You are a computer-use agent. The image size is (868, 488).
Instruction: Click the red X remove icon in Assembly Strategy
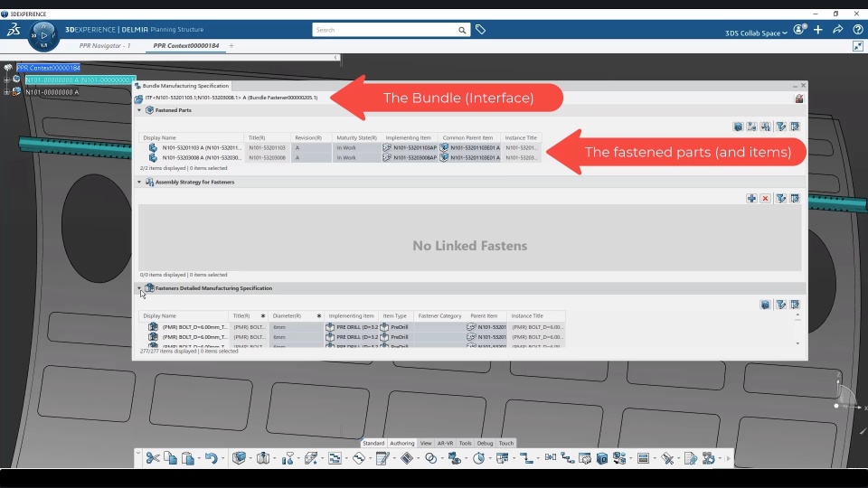tap(765, 198)
